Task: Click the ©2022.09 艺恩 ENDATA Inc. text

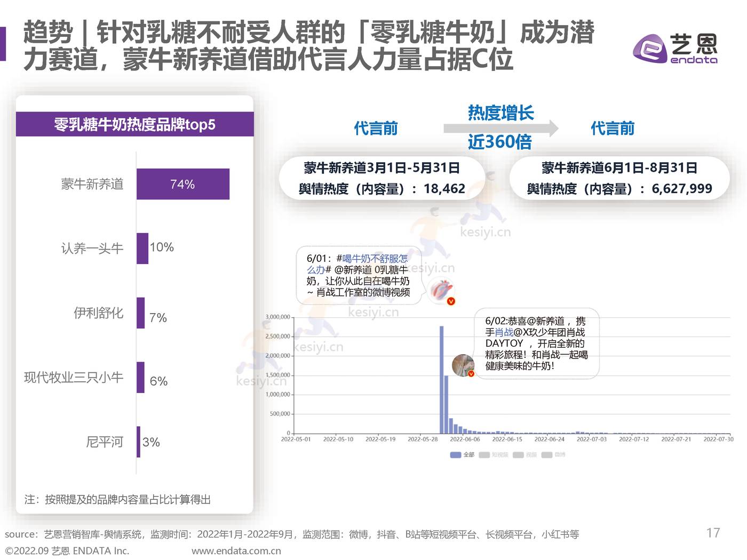Action: [x=67, y=551]
